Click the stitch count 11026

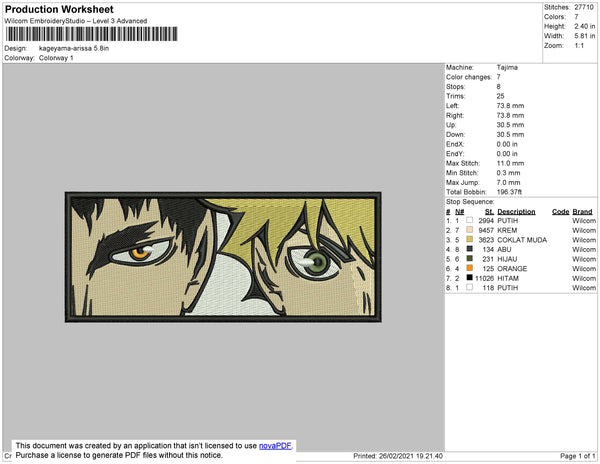click(x=484, y=278)
